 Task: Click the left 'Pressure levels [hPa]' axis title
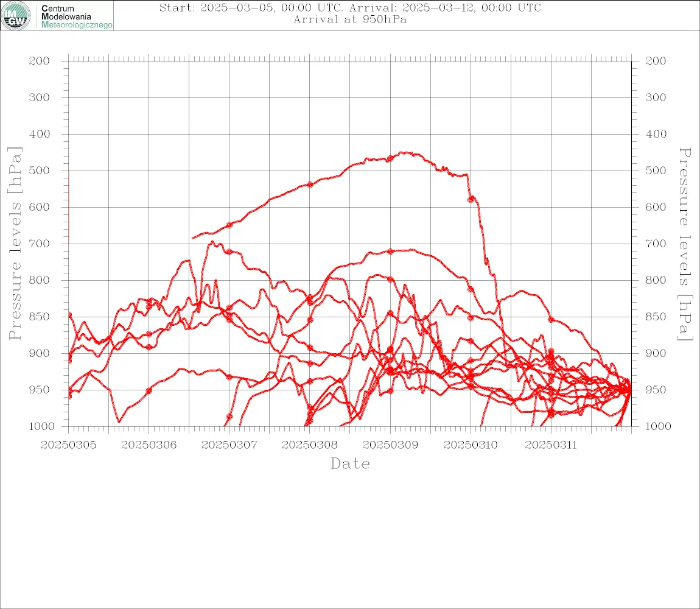15,244
